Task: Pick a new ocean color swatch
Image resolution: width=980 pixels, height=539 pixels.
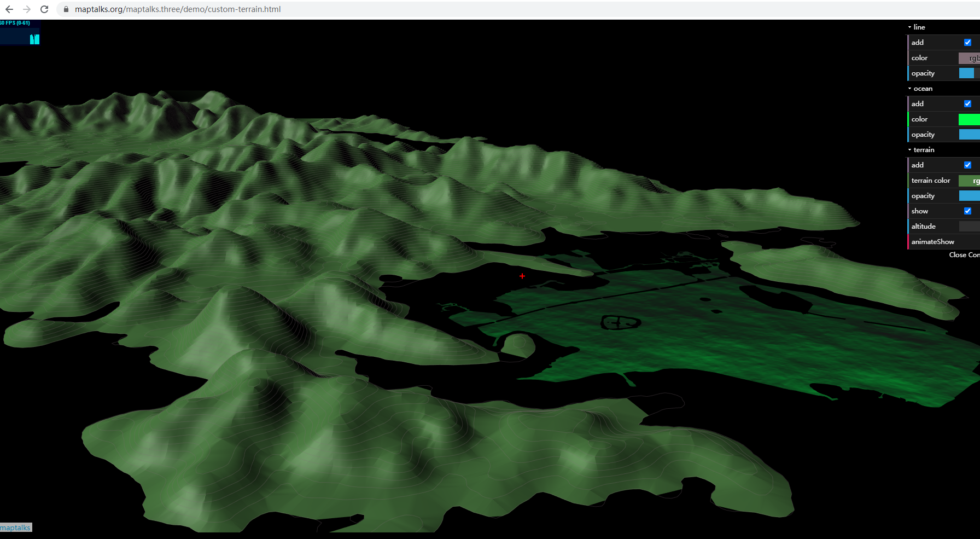Action: [x=970, y=119]
